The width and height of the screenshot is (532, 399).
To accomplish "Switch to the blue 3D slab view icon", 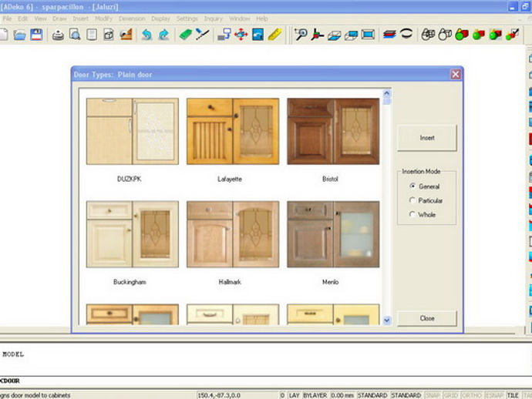I will (351, 35).
